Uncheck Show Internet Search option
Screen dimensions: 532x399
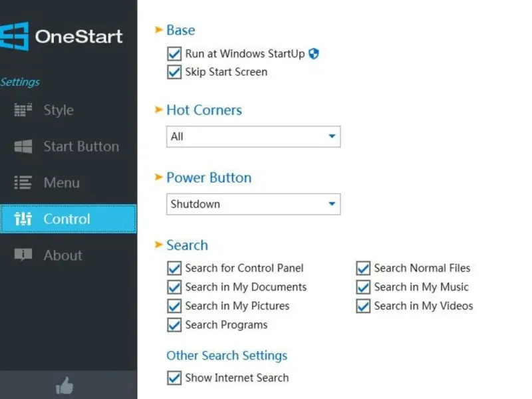coord(174,378)
